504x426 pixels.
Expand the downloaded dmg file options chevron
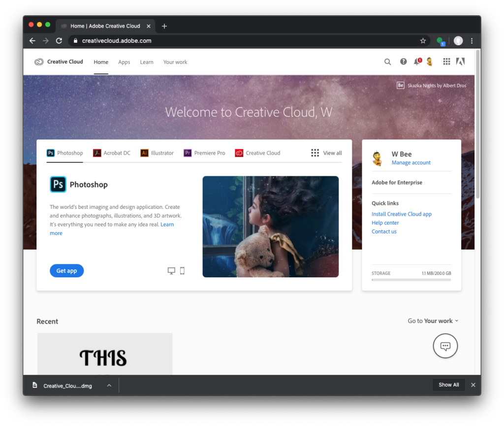[109, 385]
